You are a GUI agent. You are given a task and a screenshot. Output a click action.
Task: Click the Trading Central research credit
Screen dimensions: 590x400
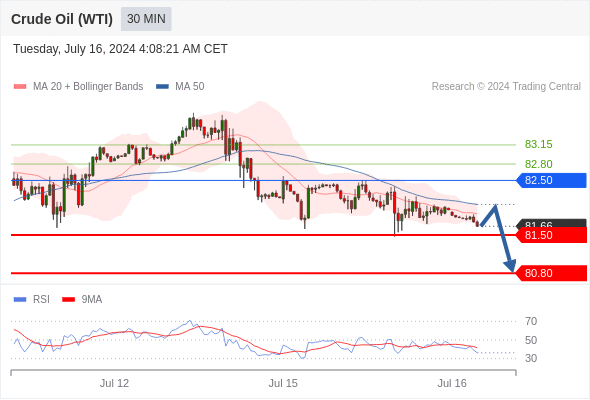point(506,87)
